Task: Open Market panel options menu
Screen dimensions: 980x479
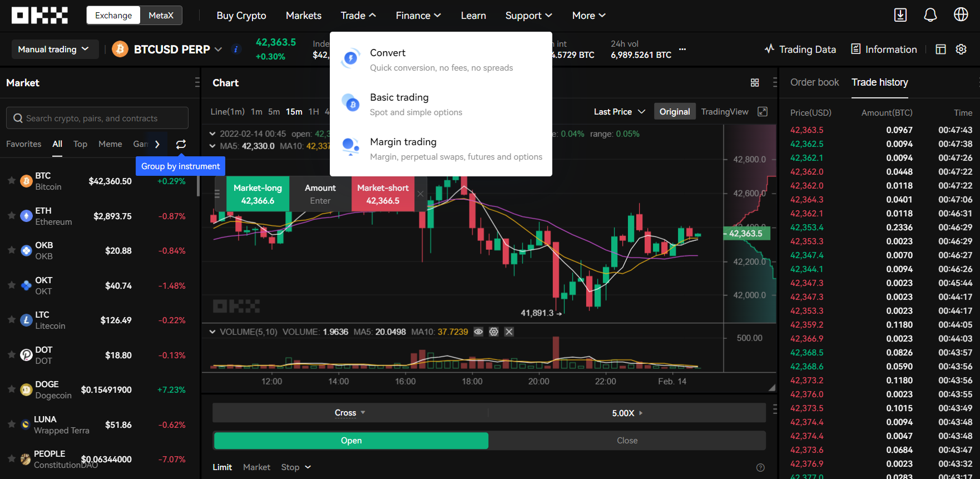Action: pos(197,82)
